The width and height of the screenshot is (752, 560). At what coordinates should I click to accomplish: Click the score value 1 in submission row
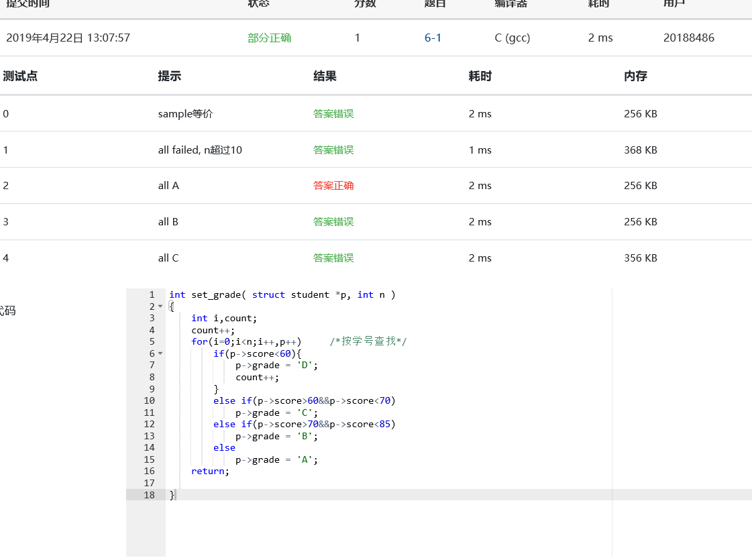[358, 38]
